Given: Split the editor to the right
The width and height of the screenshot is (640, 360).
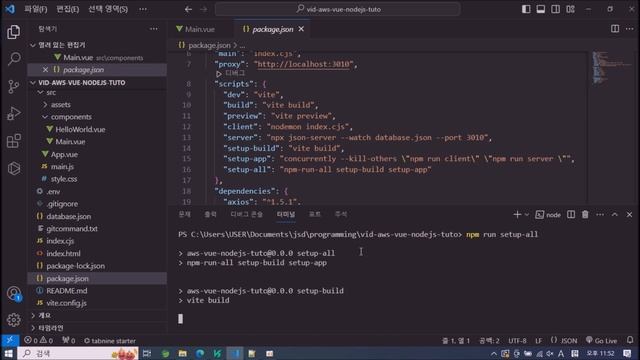Looking at the screenshot, I should pos(615,29).
